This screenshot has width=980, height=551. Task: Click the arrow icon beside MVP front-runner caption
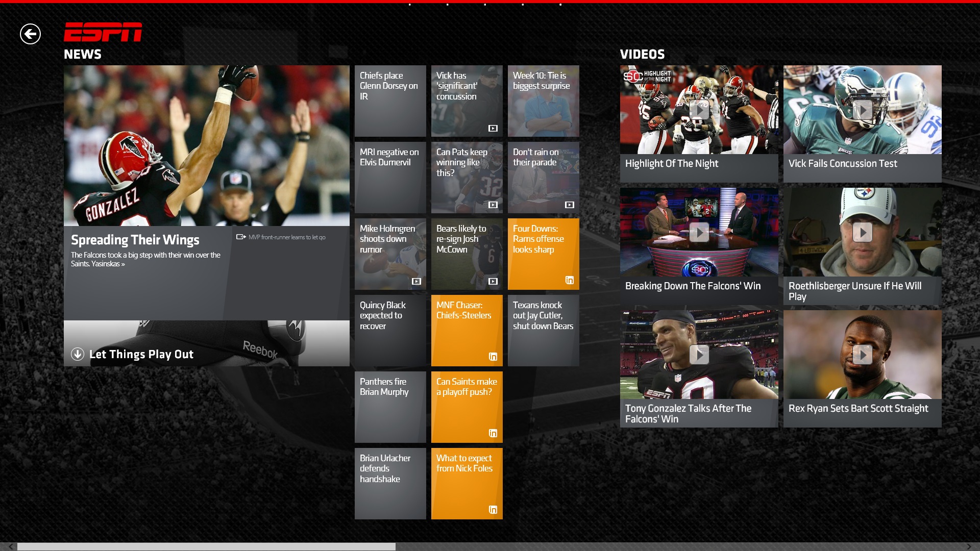coord(240,236)
